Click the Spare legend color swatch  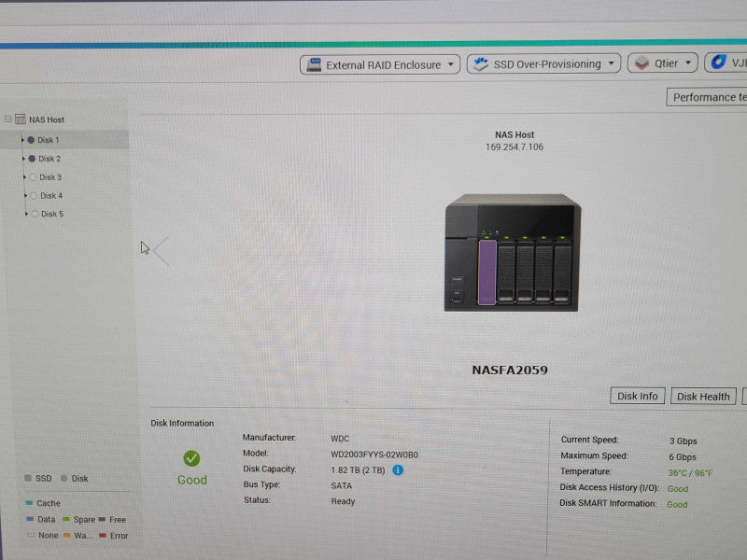coord(66,519)
